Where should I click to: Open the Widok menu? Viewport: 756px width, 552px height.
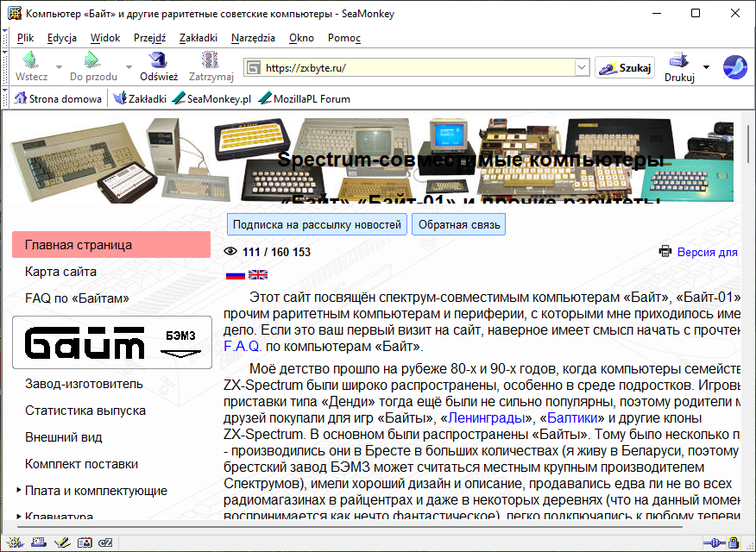(105, 38)
